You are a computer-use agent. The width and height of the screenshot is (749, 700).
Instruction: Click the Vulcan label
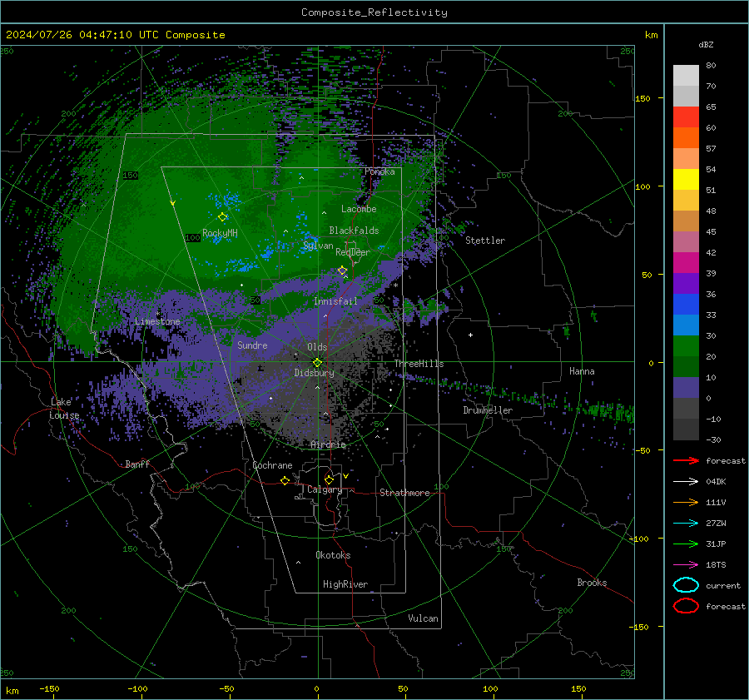tap(423, 618)
